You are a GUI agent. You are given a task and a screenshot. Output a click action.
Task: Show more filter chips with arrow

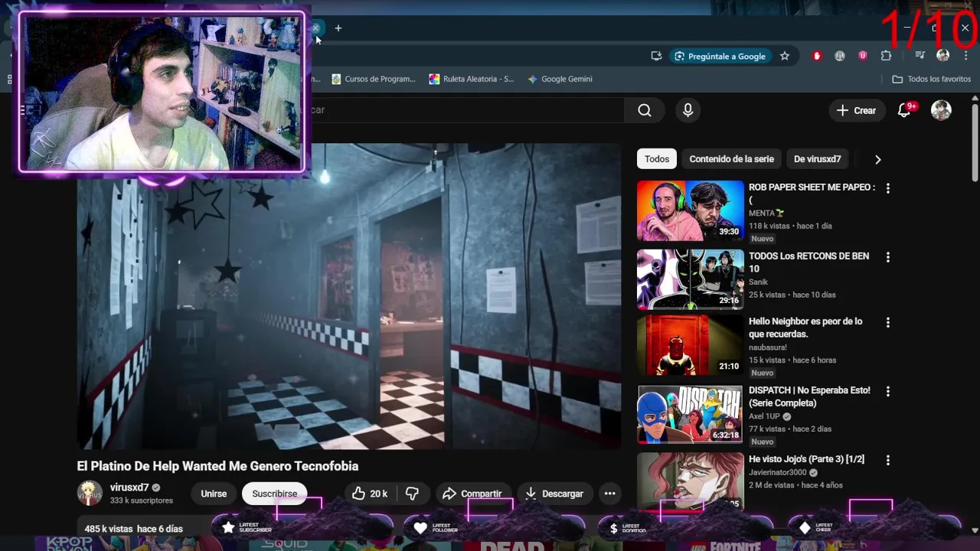coord(877,159)
